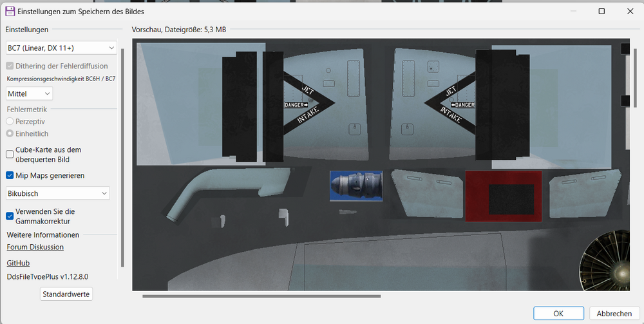This screenshot has height=324, width=644.
Task: Click the preview horizontal scrollbar thumb
Action: (x=261, y=296)
